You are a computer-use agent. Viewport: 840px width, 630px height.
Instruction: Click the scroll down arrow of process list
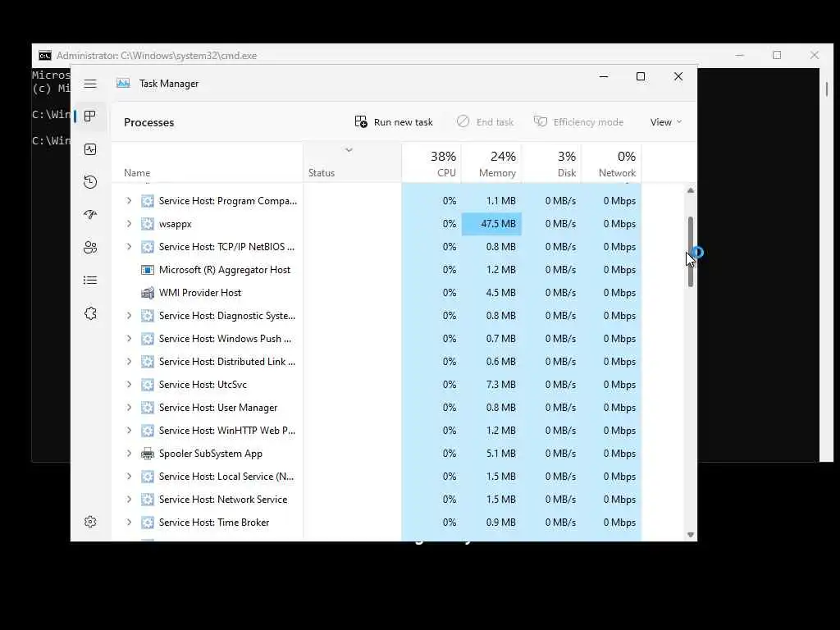tap(691, 535)
